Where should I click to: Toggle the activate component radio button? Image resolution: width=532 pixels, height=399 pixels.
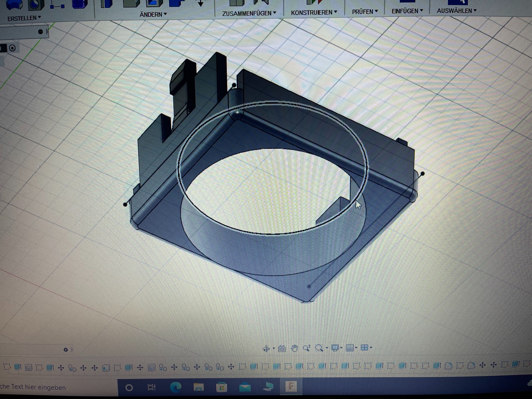click(12, 48)
